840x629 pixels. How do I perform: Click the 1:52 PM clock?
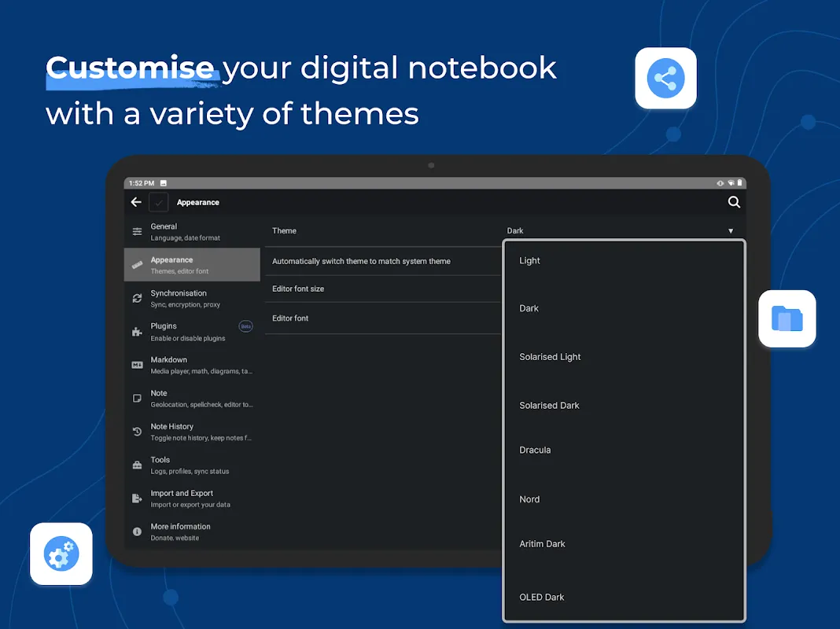coord(142,183)
